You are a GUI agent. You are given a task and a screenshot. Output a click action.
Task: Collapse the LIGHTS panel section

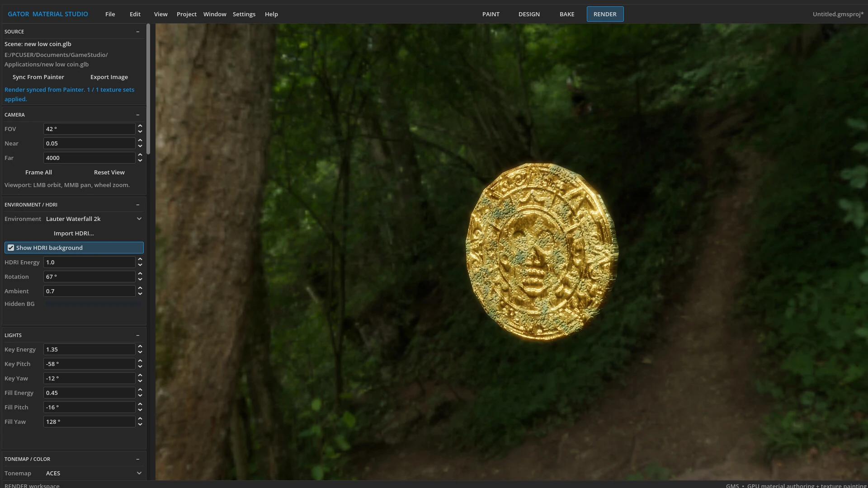point(138,335)
